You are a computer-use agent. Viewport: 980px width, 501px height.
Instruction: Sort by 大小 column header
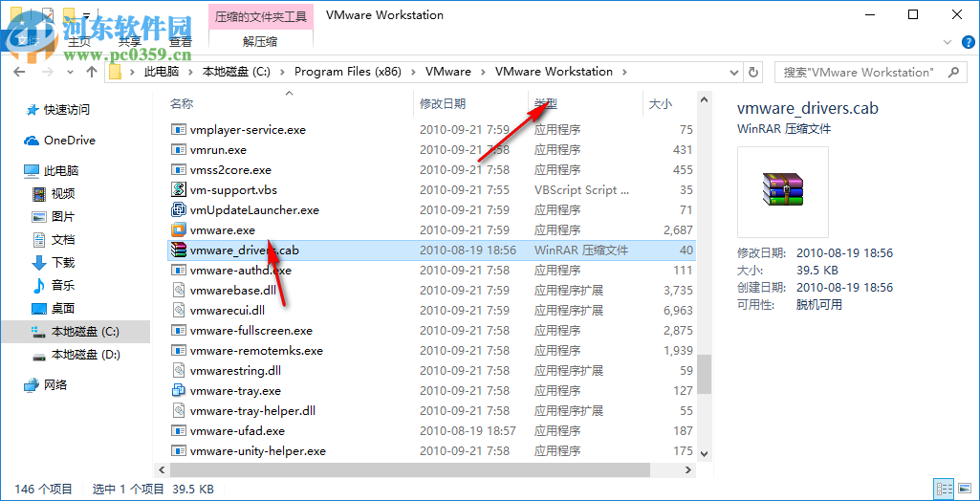[660, 104]
